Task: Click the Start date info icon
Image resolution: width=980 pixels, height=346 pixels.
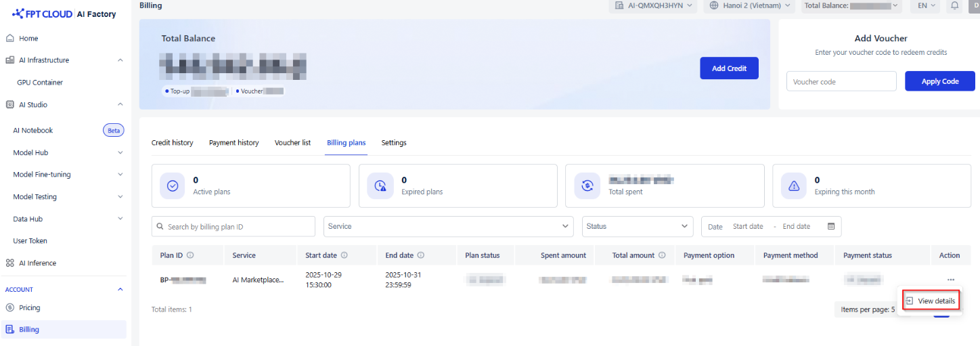Action: point(344,255)
